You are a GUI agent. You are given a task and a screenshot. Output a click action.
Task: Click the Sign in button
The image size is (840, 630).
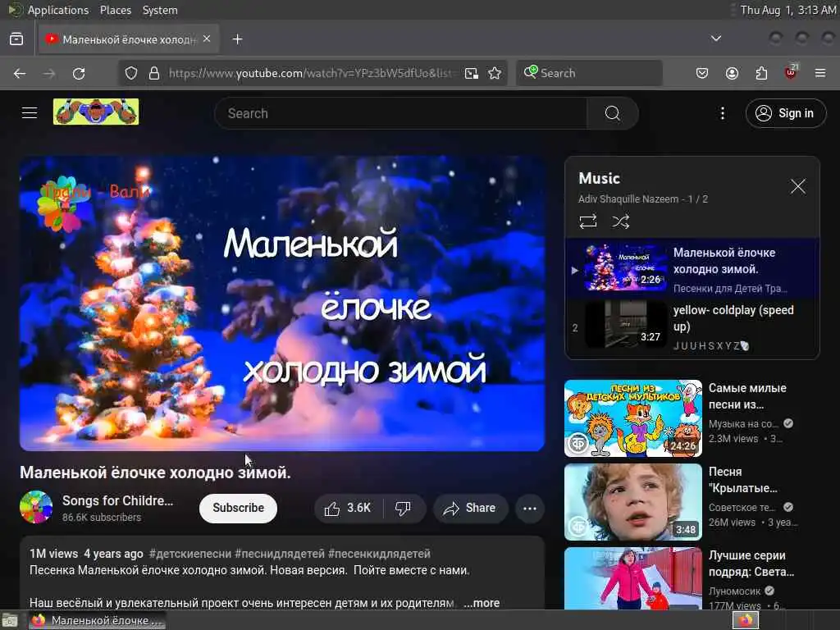coord(785,113)
